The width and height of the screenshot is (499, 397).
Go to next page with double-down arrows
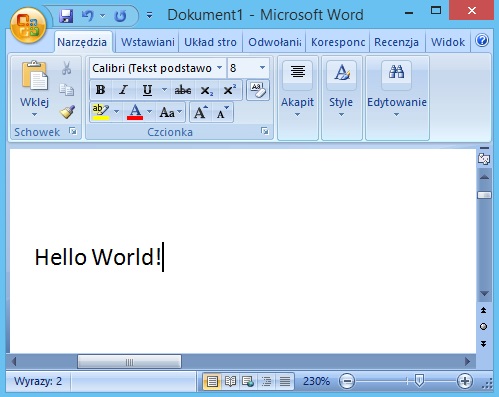(484, 344)
